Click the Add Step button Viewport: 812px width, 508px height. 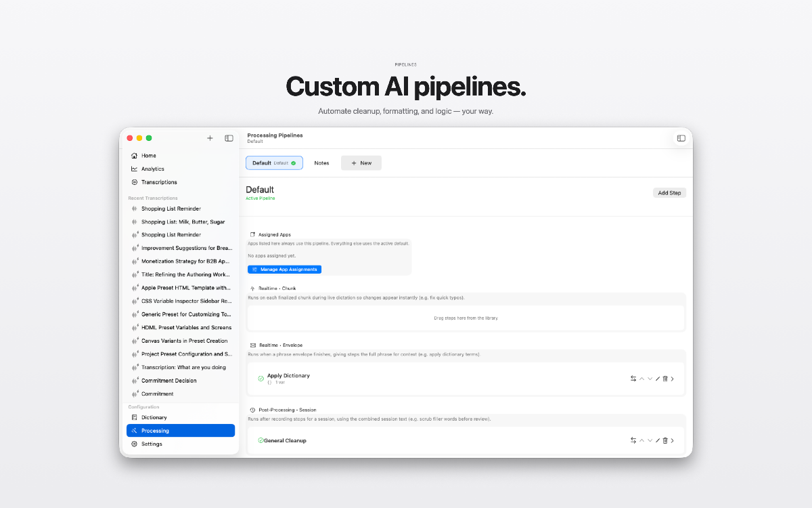click(669, 193)
